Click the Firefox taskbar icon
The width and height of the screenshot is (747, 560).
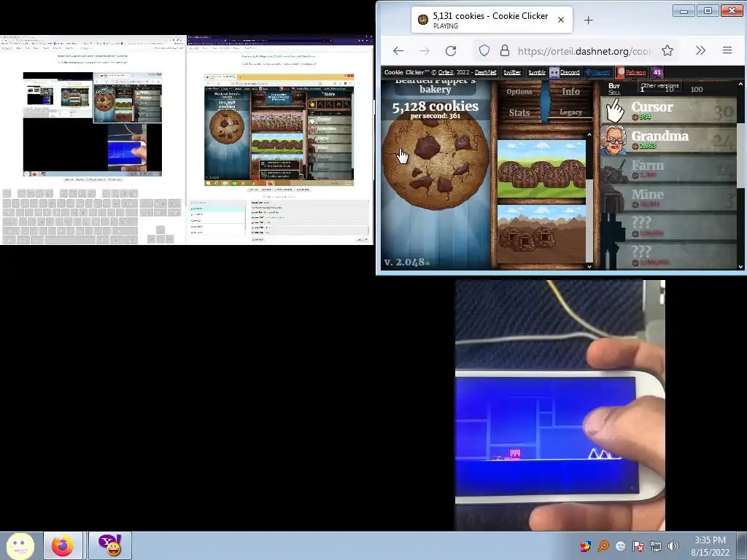click(x=63, y=545)
